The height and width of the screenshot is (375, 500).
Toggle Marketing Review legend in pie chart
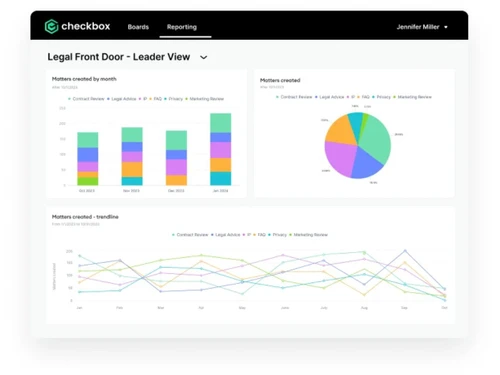click(x=413, y=97)
